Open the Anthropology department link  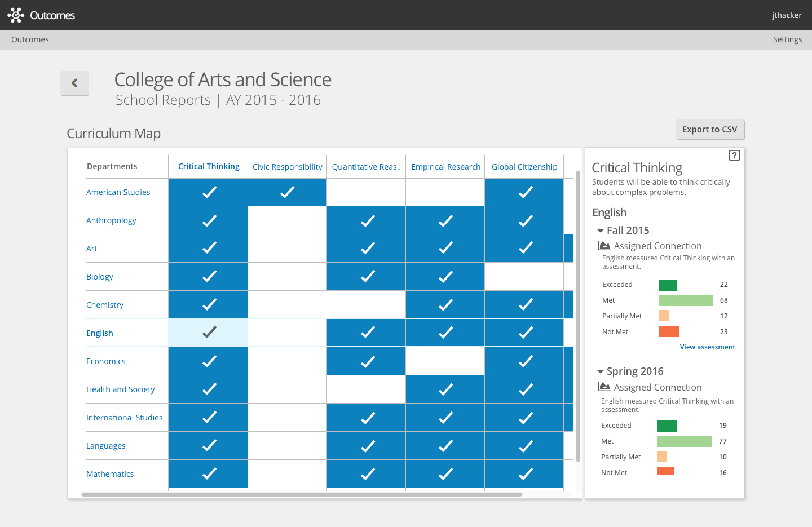[111, 220]
